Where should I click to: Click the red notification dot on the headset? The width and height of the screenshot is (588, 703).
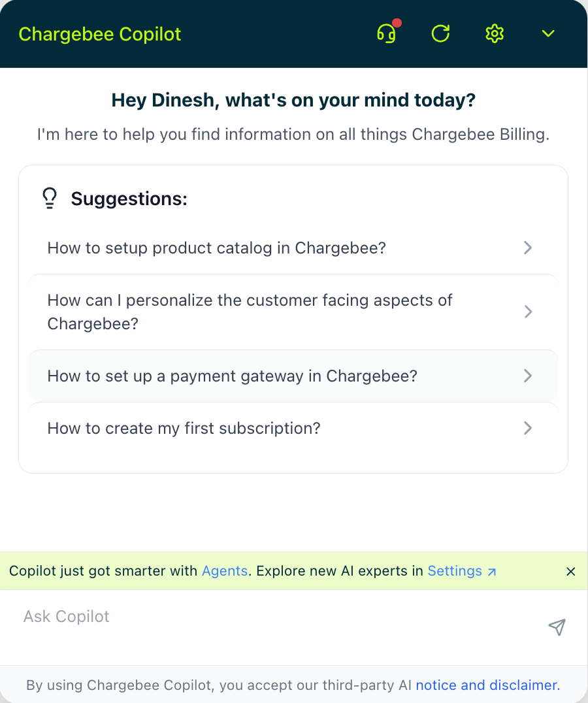pos(396,23)
